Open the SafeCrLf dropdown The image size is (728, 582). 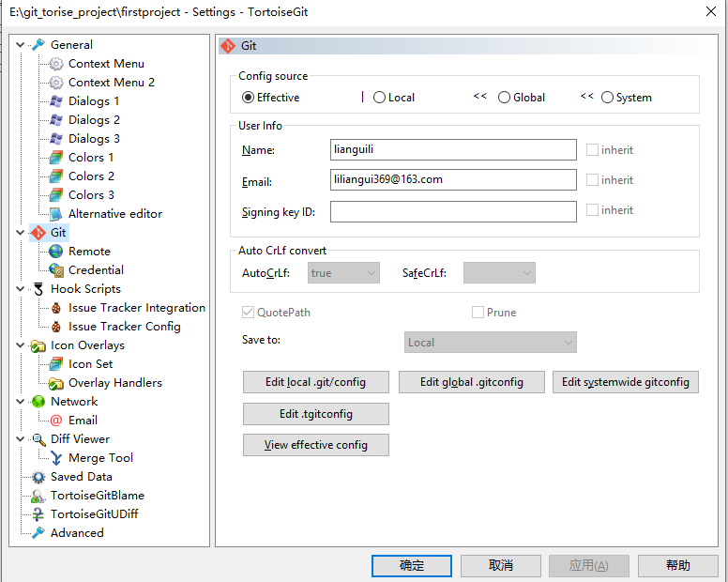(499, 272)
